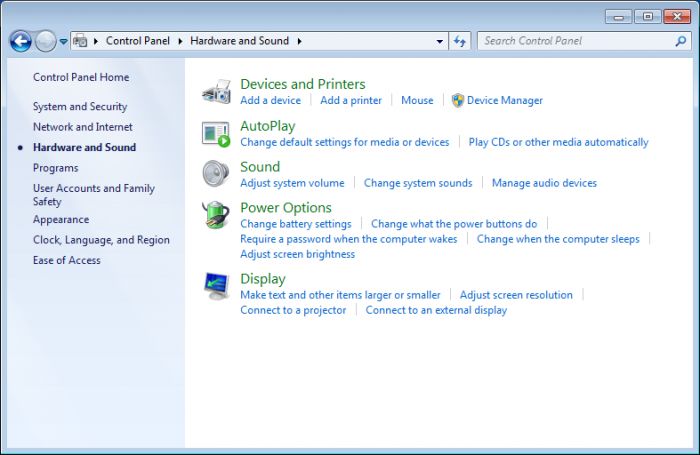Click Connect to a projector
This screenshot has width=700, height=455.
(x=293, y=310)
